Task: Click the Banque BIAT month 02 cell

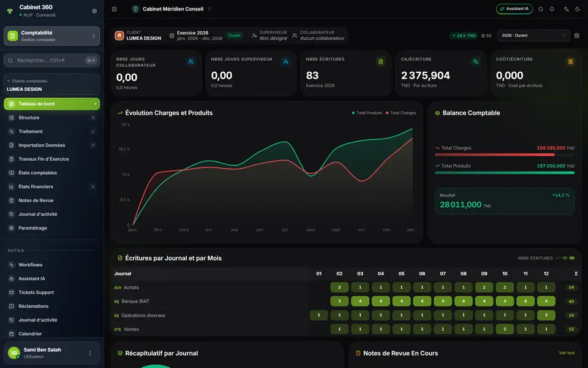Action: [339, 301]
